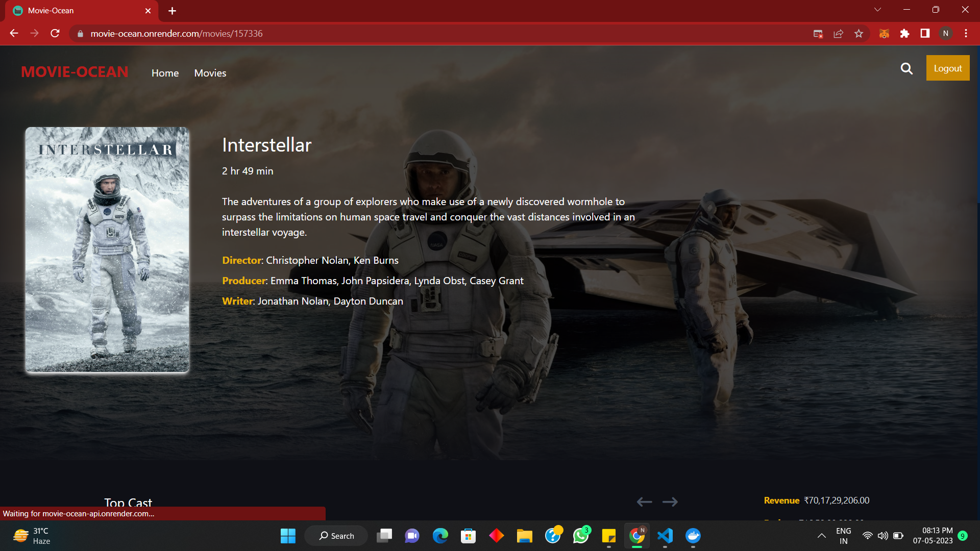Image resolution: width=980 pixels, height=551 pixels.
Task: Click the Logout button
Action: 948,68
